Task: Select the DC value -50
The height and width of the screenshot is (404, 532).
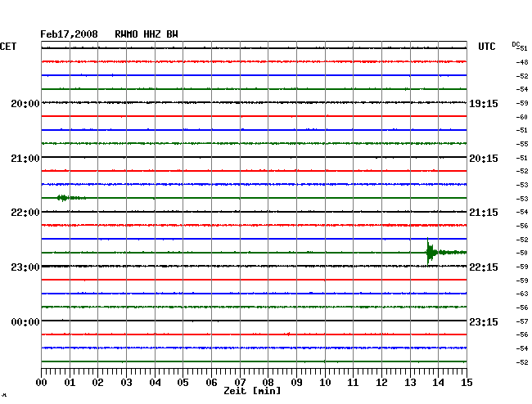Action: (522, 253)
